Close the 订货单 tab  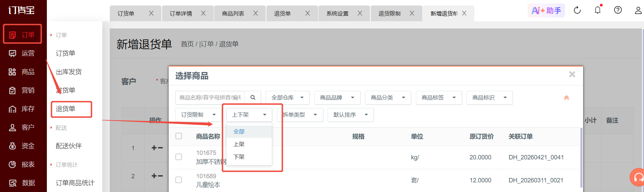coord(151,13)
